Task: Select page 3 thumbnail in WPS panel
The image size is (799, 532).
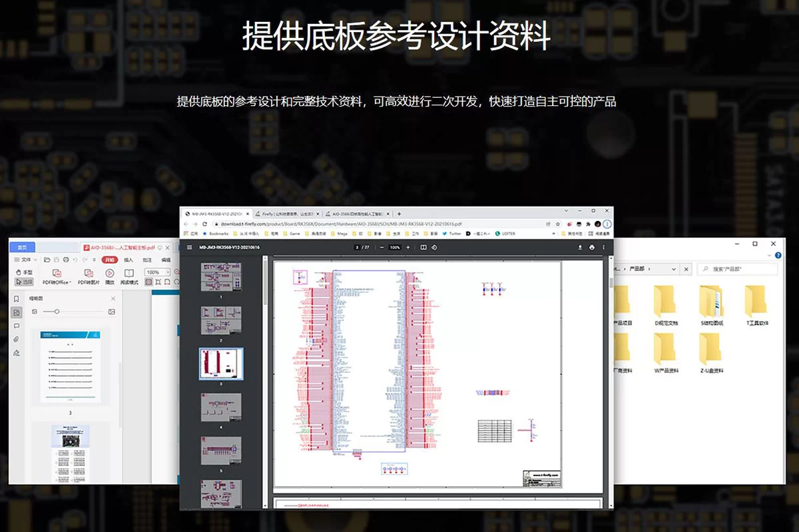Action: (x=70, y=367)
